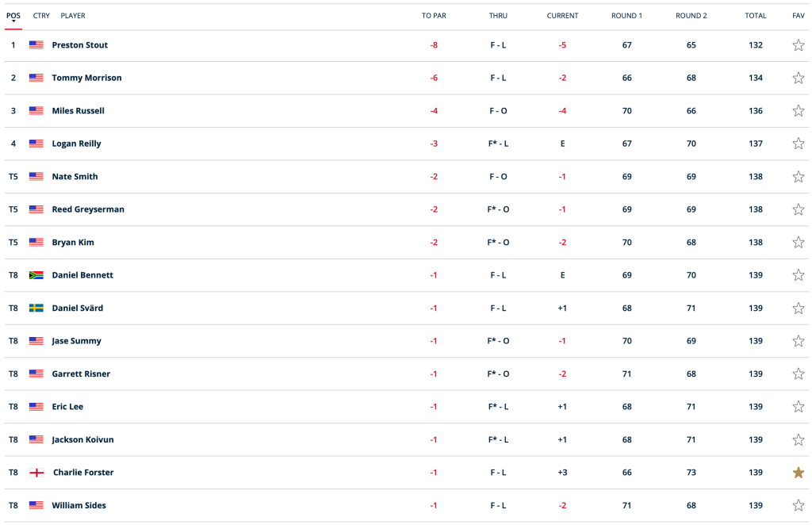The width and height of the screenshot is (812, 525).
Task: Toggle favorite star for Miles Russell
Action: coord(799,111)
